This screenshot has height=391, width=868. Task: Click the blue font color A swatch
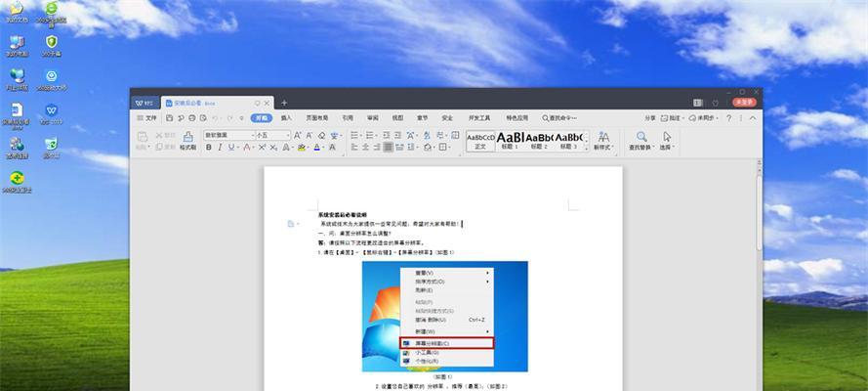[x=316, y=148]
